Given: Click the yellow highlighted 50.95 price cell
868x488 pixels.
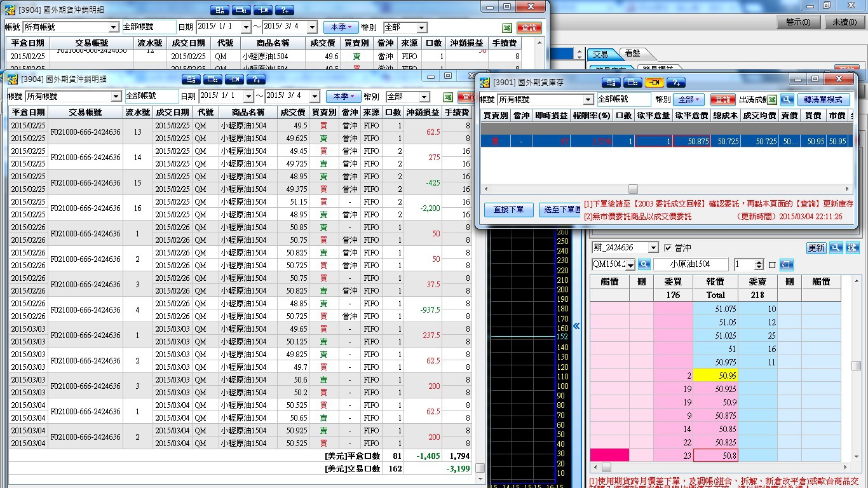Looking at the screenshot, I should 715,376.
